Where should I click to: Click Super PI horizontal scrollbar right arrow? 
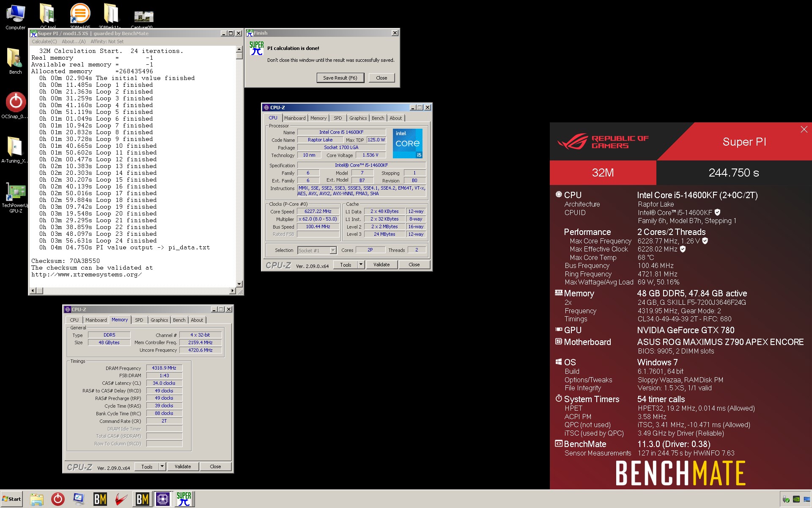click(233, 290)
